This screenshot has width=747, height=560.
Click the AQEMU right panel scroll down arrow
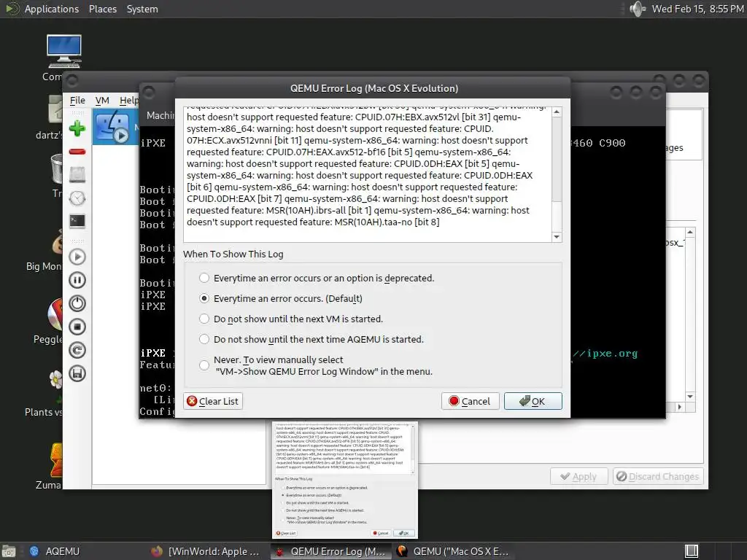click(690, 397)
